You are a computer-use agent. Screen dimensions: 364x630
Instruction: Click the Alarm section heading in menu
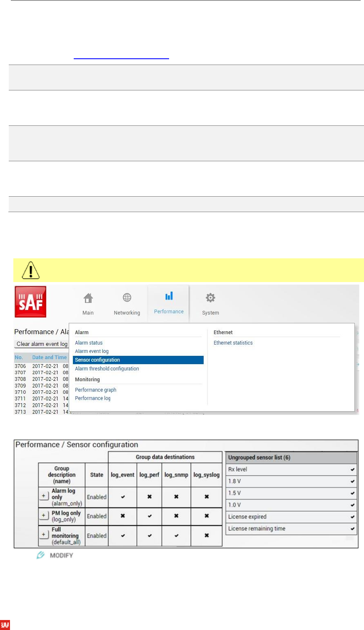click(82, 332)
